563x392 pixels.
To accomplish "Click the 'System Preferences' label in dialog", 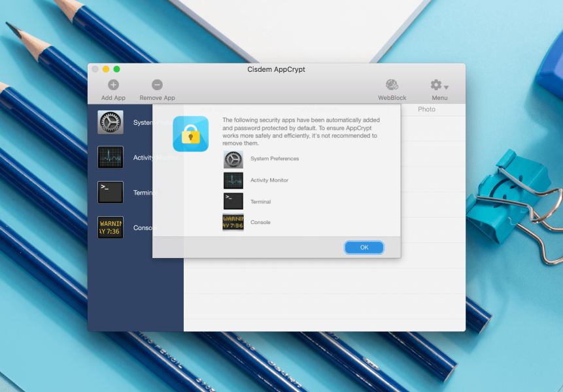I will (275, 159).
